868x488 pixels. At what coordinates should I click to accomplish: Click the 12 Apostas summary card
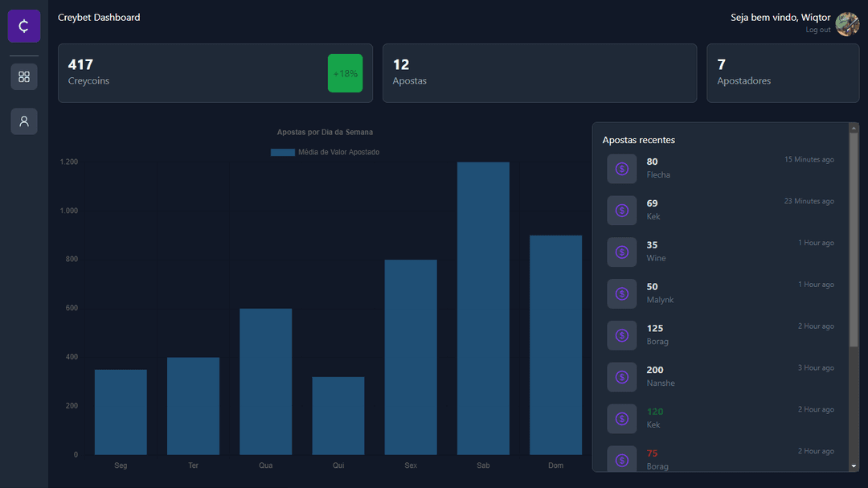pos(539,72)
